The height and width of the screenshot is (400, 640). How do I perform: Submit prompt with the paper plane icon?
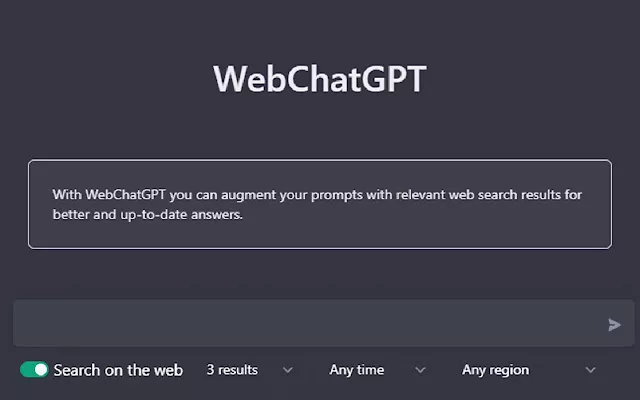tap(614, 325)
